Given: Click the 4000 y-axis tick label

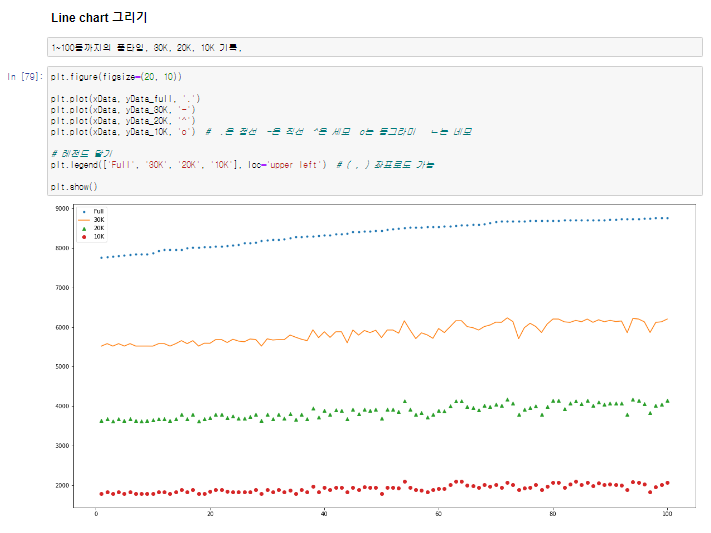Looking at the screenshot, I should pyautogui.click(x=62, y=406).
